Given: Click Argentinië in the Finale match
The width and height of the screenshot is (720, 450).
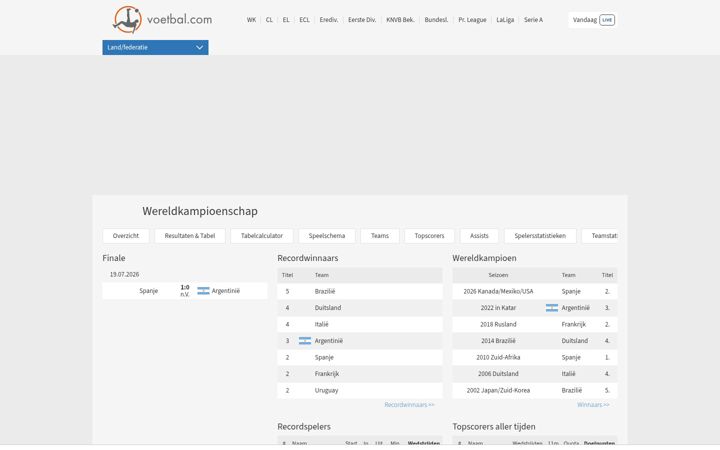Looking at the screenshot, I should [225, 291].
